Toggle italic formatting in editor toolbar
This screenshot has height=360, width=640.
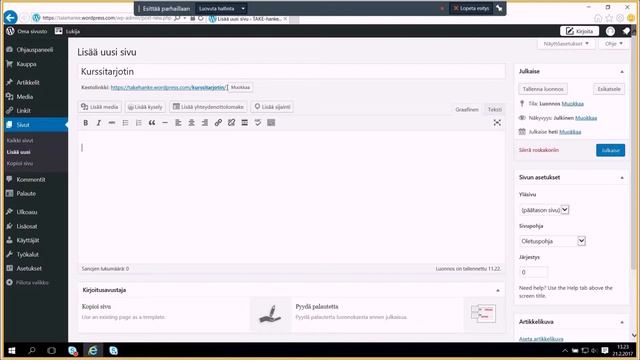98,122
